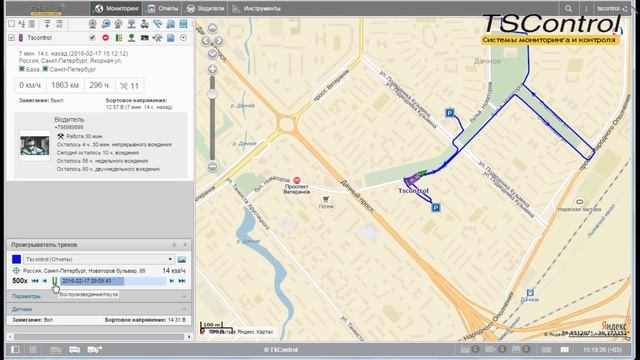Jump to track end button
Viewport: 640px width, 360px height.
[182, 281]
